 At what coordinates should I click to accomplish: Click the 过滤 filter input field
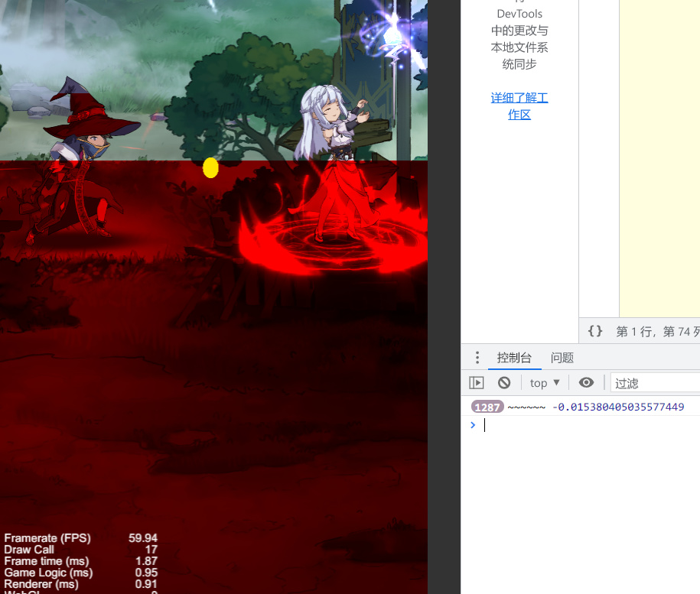[655, 383]
